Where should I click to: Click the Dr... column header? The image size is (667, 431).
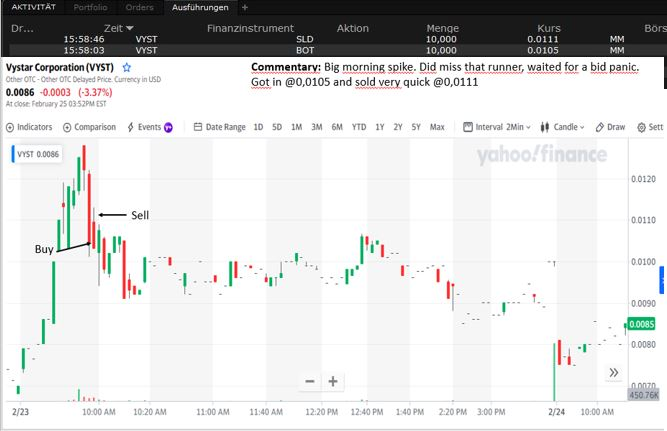pyautogui.click(x=22, y=28)
